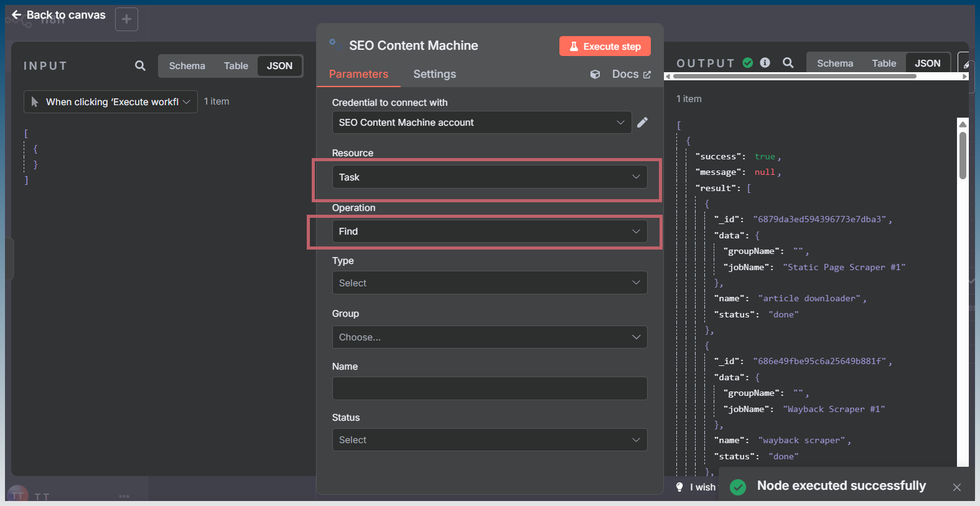Image resolution: width=980 pixels, height=506 pixels.
Task: Open the 'When clicking Execute workflow' node dropdown
Action: 111,101
